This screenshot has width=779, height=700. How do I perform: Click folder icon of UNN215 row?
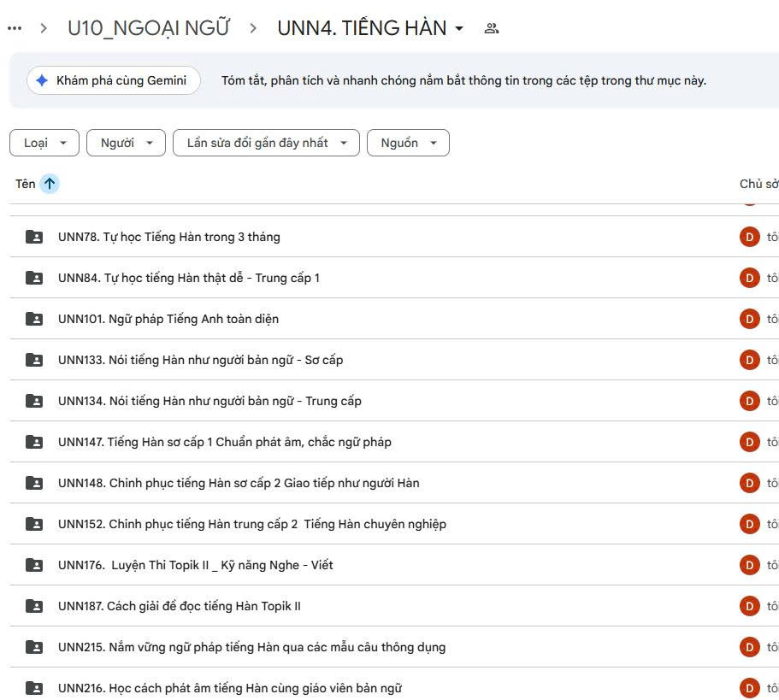(34, 647)
